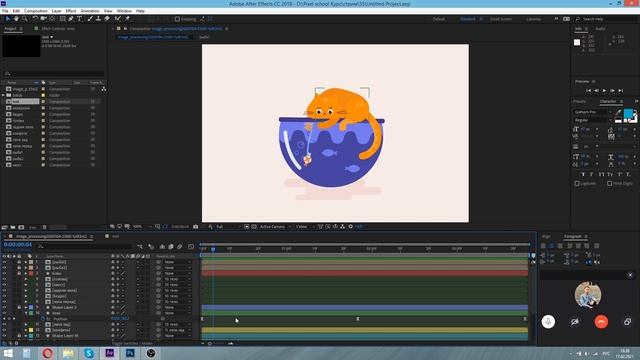
Task: Click the current time indicator marker
Action: point(213,248)
